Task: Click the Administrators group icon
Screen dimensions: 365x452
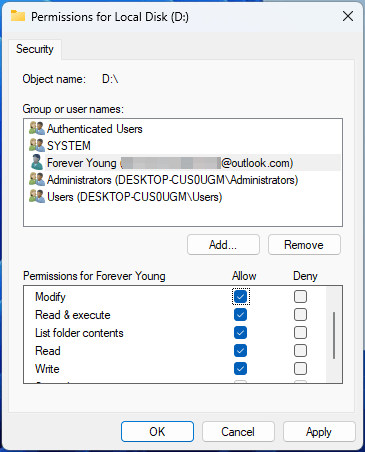Action: click(x=37, y=179)
